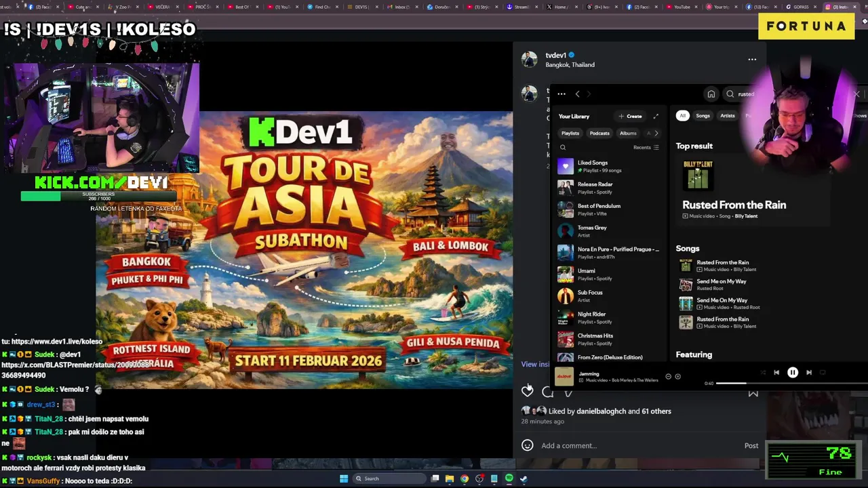Open comments on the Instagram post
Screen dimensions: 868x488
click(x=547, y=392)
